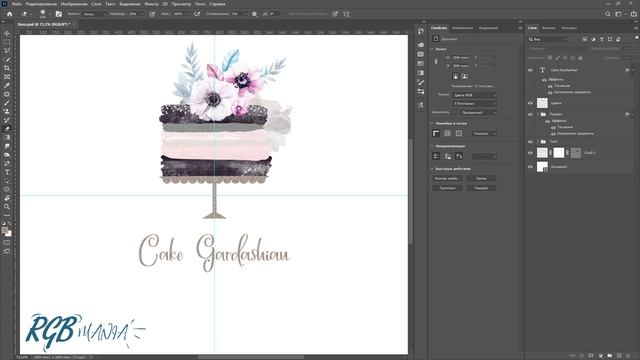640x360 pixels.
Task: Switch to the Каналы tab
Action: 549,28
